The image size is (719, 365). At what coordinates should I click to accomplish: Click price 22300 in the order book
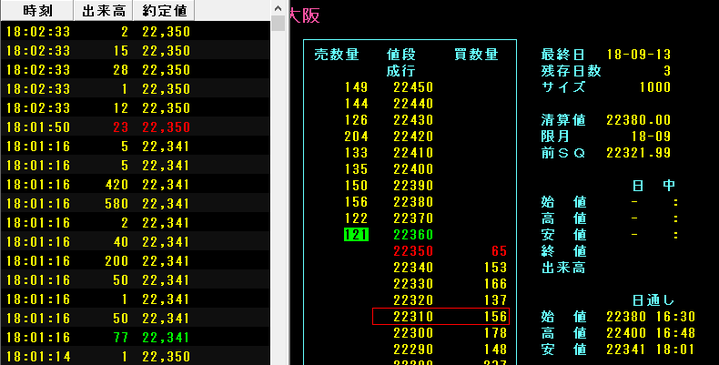(413, 333)
